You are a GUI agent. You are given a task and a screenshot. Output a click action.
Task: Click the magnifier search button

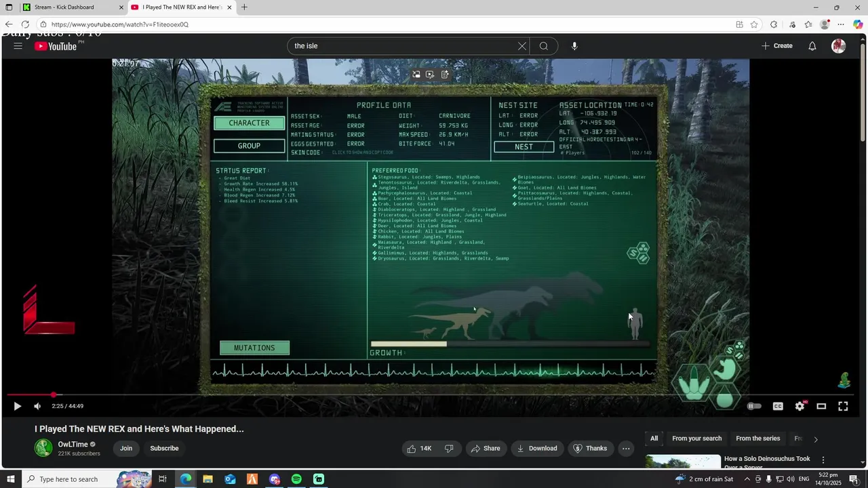pos(544,46)
